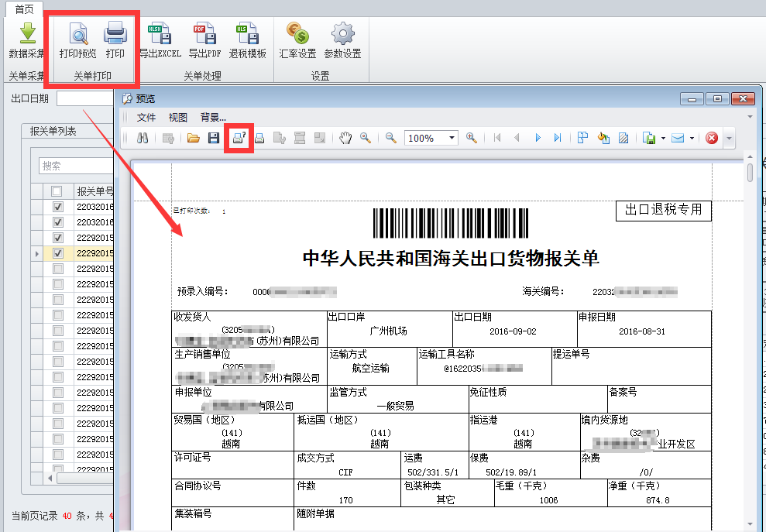Image resolution: width=766 pixels, height=532 pixels.
Task: Open the 退税模板 template icon
Action: click(x=248, y=35)
